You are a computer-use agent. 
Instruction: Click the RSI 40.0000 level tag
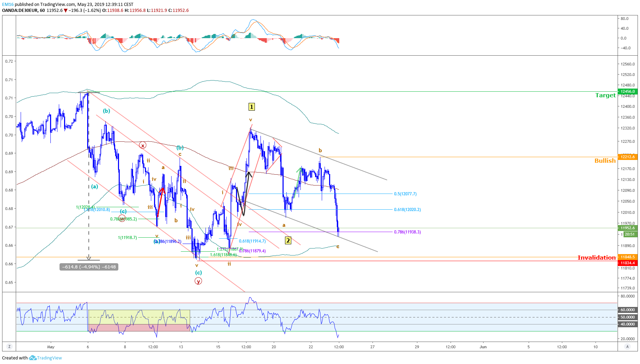coord(628,324)
